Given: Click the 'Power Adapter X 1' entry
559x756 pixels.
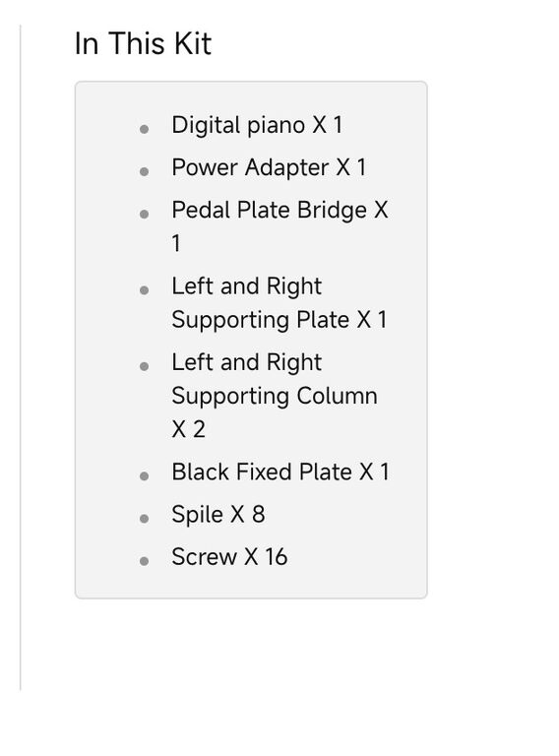Looking at the screenshot, I should pyautogui.click(x=269, y=167).
